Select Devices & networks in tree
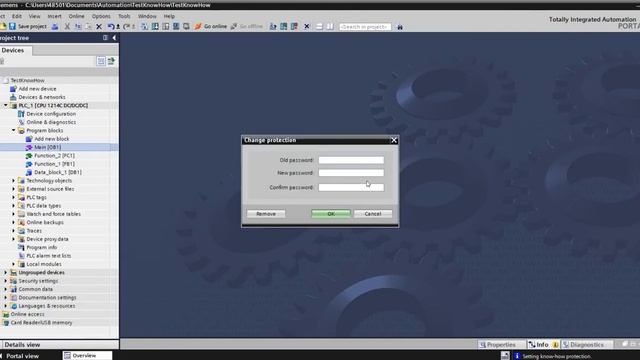 42,97
